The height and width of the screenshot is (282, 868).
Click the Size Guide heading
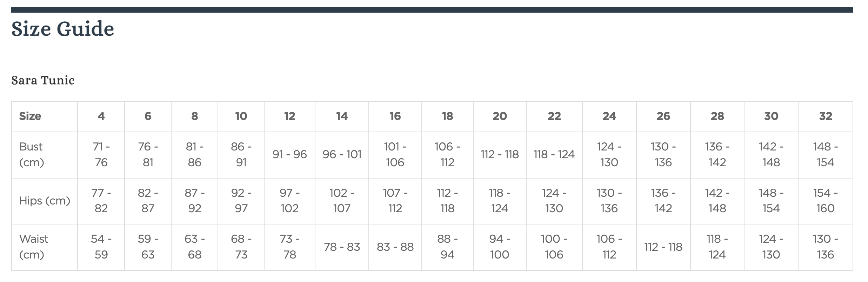(x=62, y=29)
